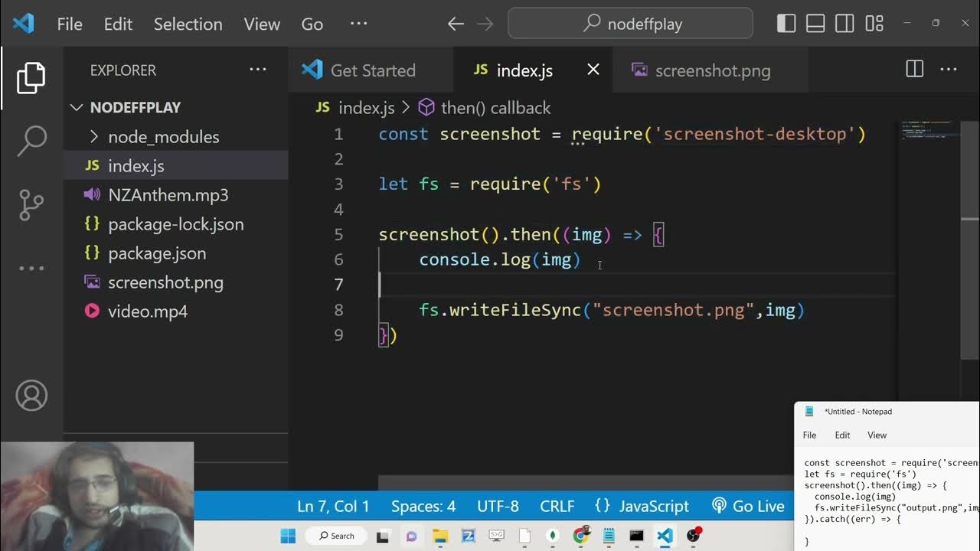Toggle the Secondary Side Bar layout button

(844, 24)
